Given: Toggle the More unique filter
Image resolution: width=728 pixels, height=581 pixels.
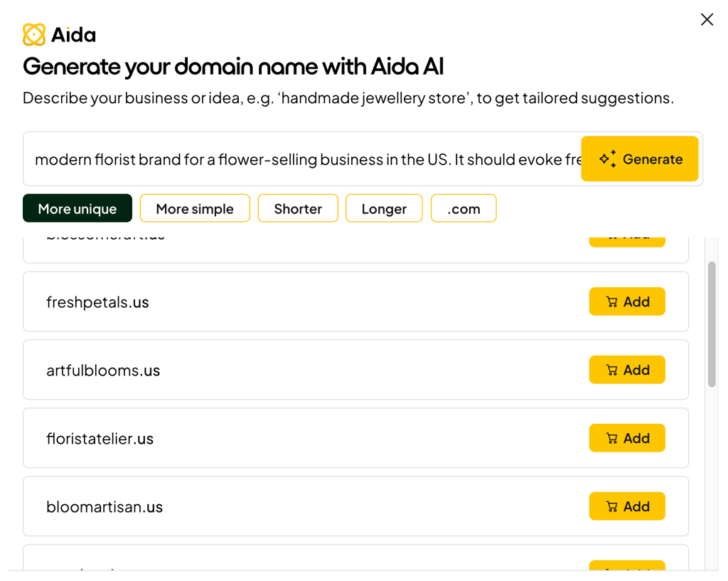Looking at the screenshot, I should pyautogui.click(x=77, y=208).
